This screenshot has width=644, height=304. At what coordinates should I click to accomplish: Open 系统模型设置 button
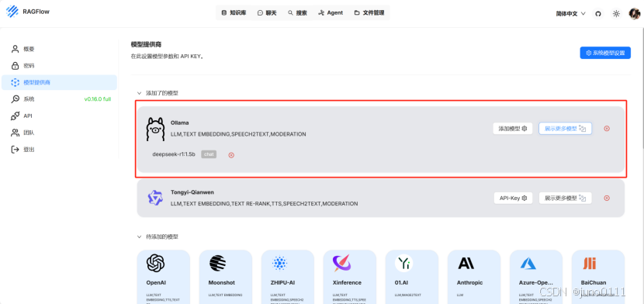coord(605,53)
